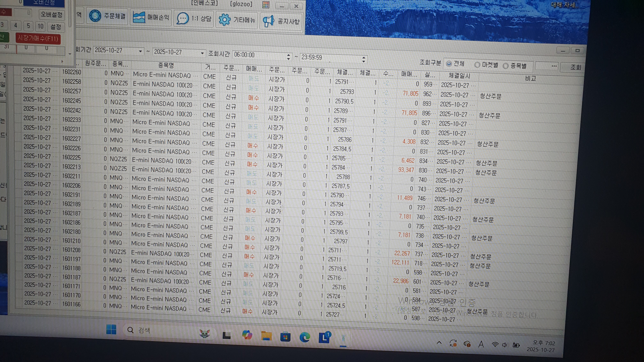Screen dimensions: 644x362
Task: Select the 전체 radio button
Action: (449, 64)
